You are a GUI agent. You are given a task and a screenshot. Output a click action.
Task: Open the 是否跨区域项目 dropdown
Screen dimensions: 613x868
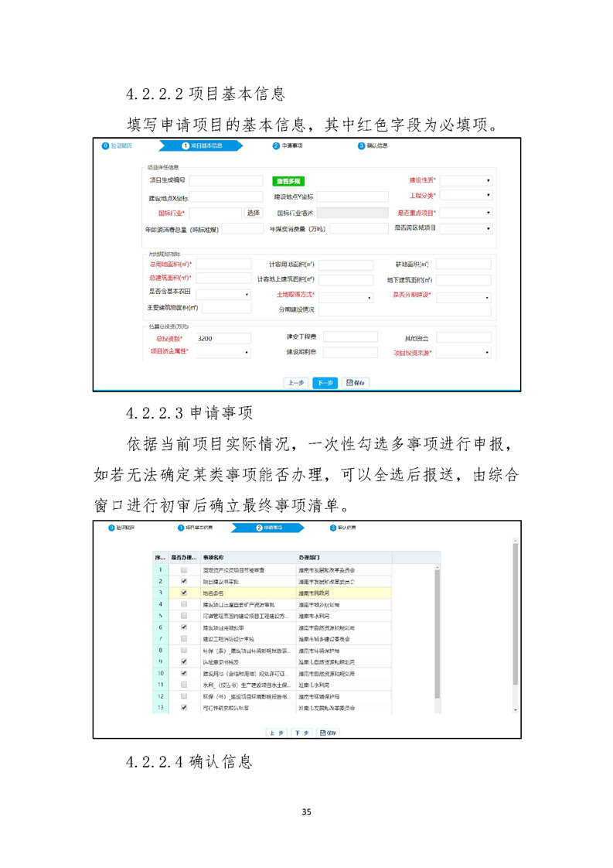[466, 228]
